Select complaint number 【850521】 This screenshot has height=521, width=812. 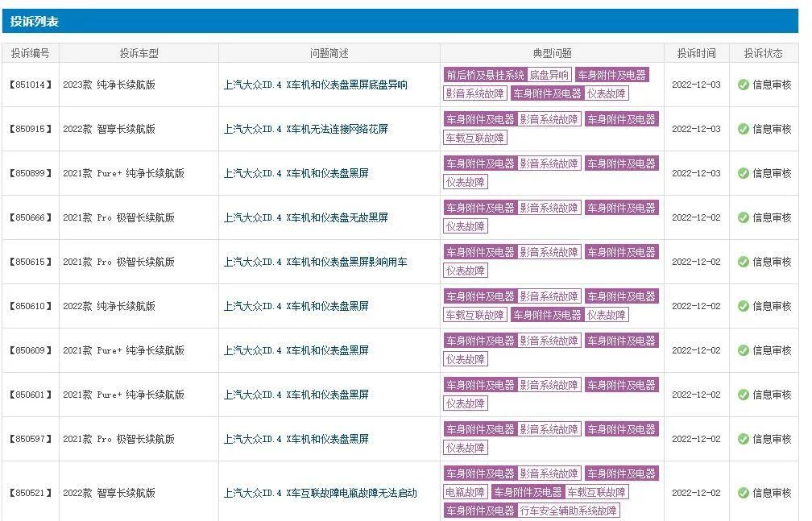31,493
